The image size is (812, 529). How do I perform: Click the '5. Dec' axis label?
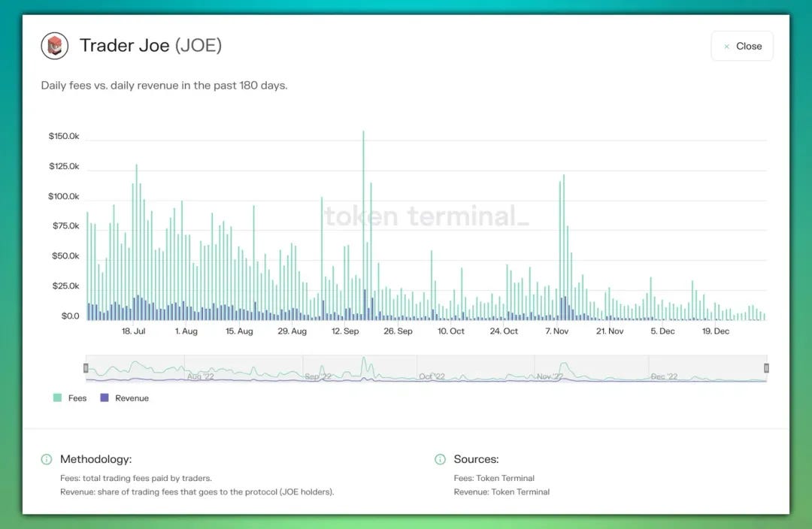662,331
